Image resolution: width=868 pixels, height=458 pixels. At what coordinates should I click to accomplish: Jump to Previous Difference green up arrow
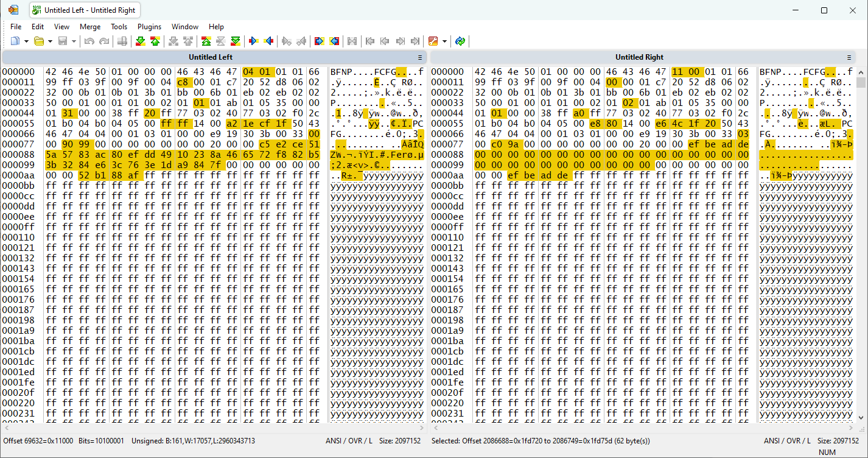155,41
